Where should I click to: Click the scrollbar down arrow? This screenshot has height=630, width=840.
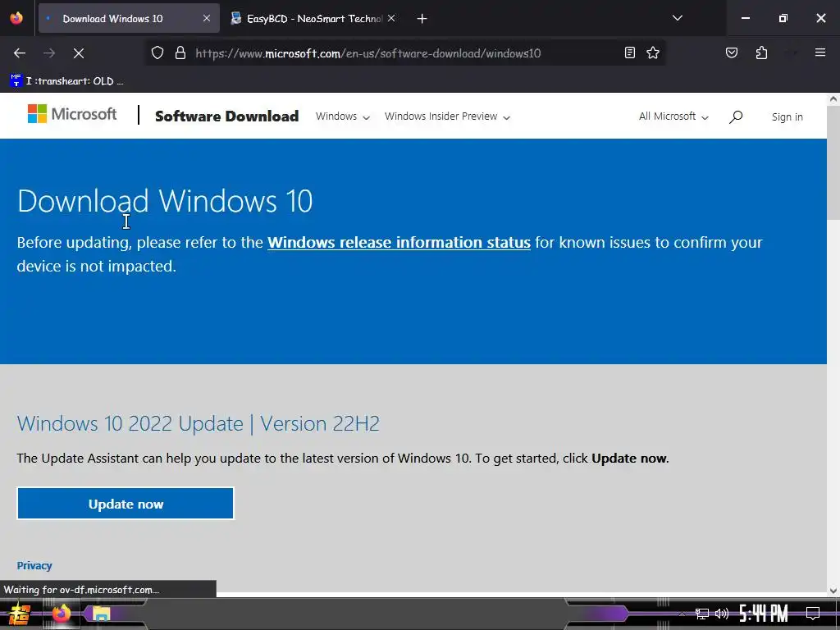833,591
